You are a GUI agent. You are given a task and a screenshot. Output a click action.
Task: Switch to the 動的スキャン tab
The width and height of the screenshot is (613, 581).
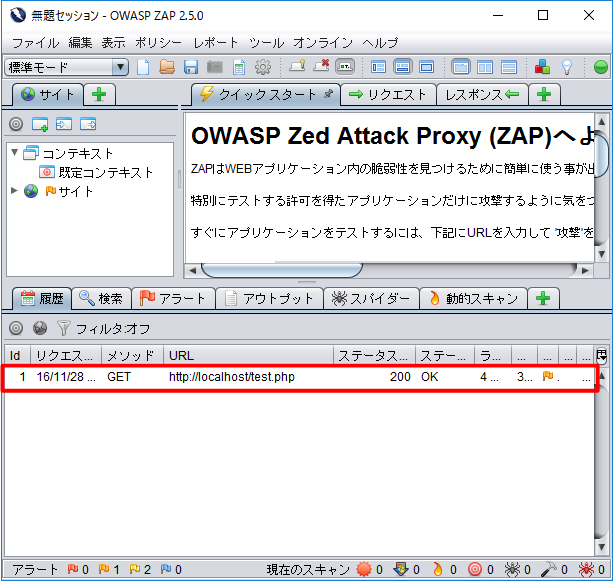473,299
